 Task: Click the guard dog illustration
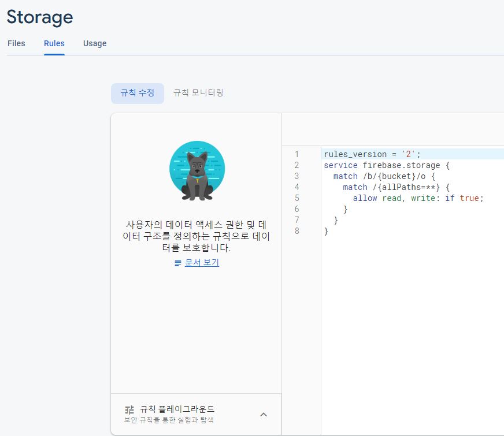click(197, 171)
